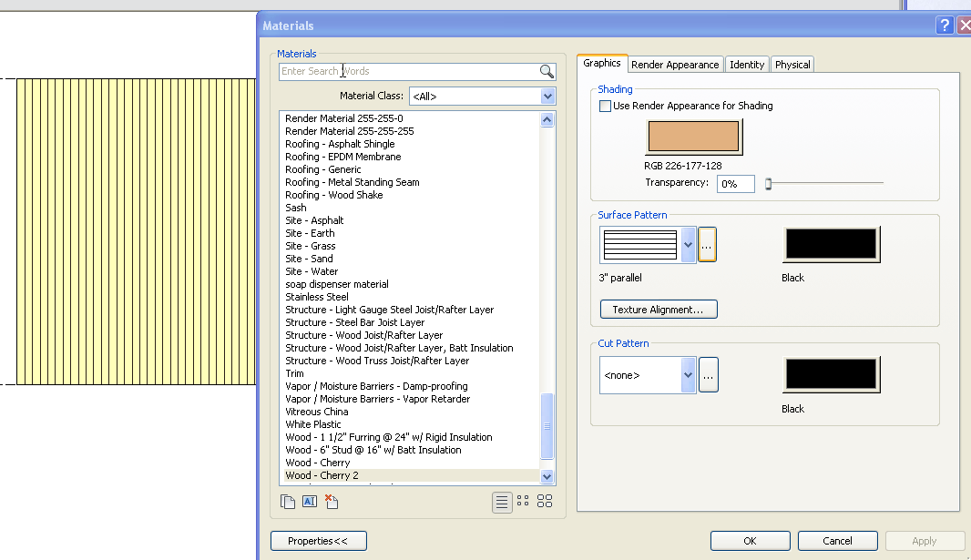Click the Rename material icon
Image resolution: width=971 pixels, height=560 pixels.
pos(309,501)
